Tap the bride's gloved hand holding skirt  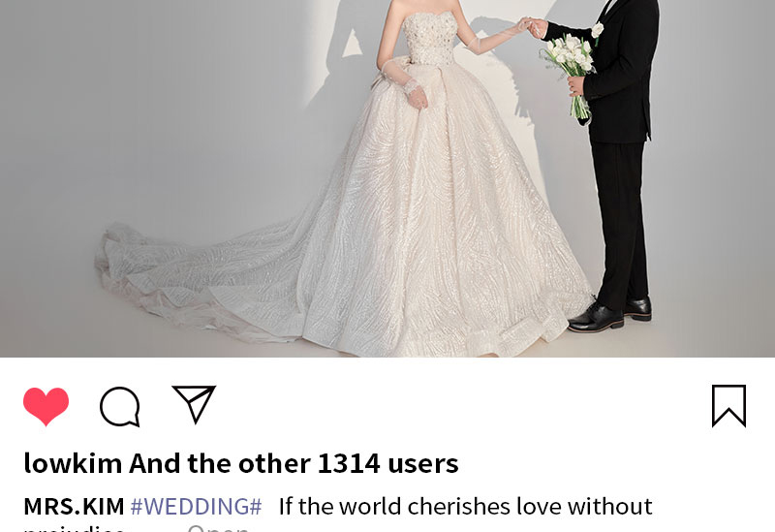[417, 95]
